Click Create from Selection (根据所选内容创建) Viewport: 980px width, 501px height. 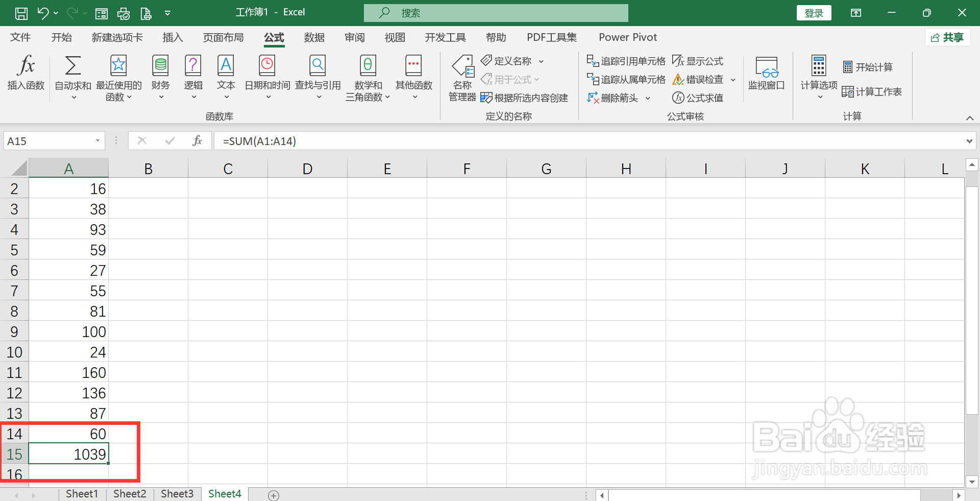pos(525,98)
